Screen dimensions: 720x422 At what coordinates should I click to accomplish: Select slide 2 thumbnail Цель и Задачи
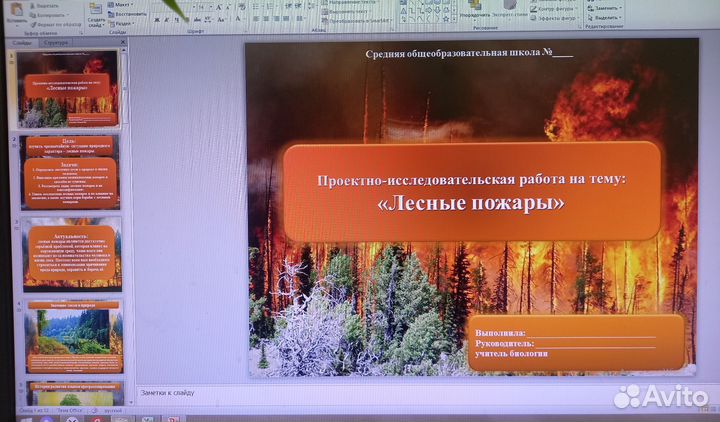(x=69, y=172)
